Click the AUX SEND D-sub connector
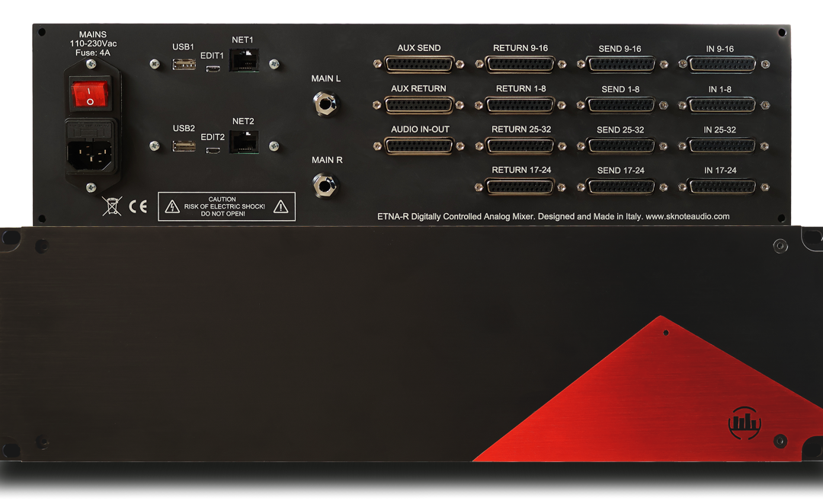Screen dimensions: 823x504 pos(419,65)
